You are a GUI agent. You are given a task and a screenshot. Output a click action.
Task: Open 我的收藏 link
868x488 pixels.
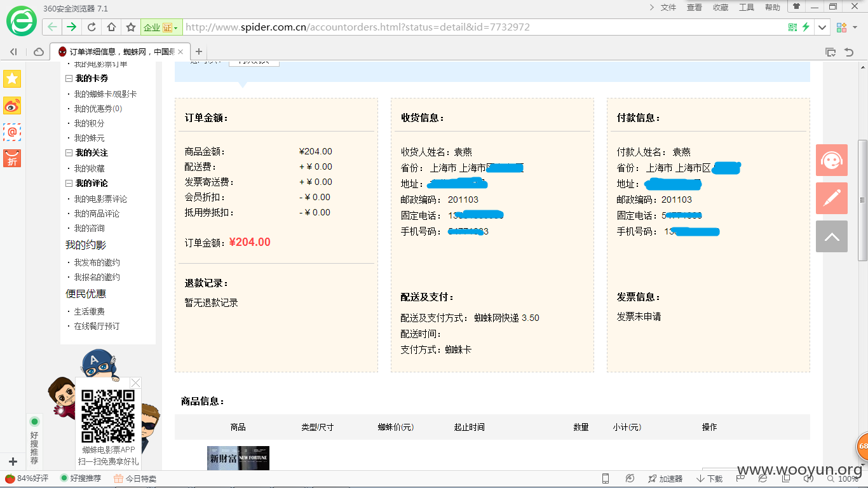(x=89, y=168)
